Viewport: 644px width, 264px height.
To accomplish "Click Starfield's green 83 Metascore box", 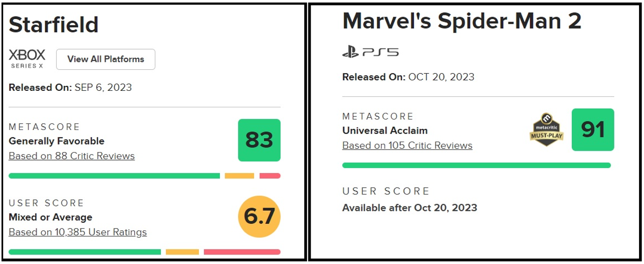I will pyautogui.click(x=259, y=140).
